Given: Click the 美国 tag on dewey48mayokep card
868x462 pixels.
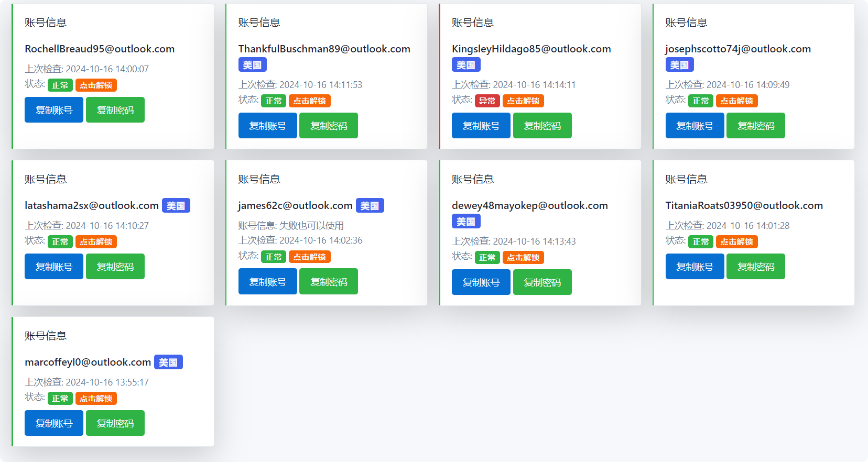Looking at the screenshot, I should [466, 222].
